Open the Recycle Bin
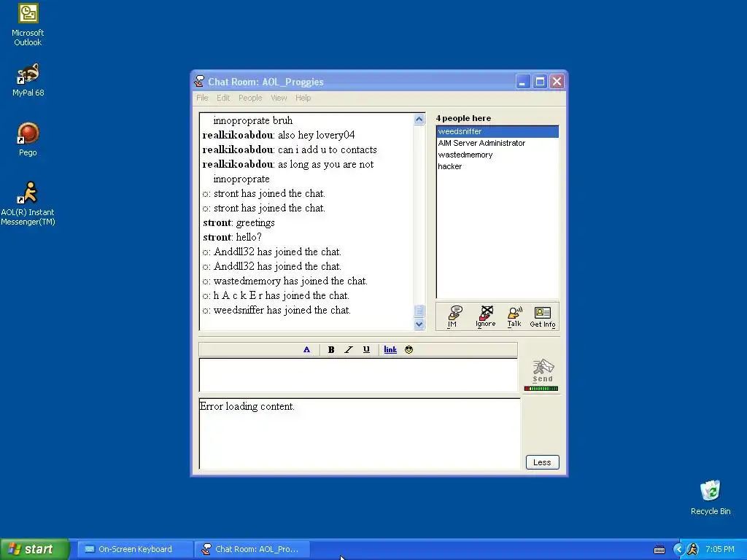This screenshot has width=747, height=560. [x=711, y=497]
